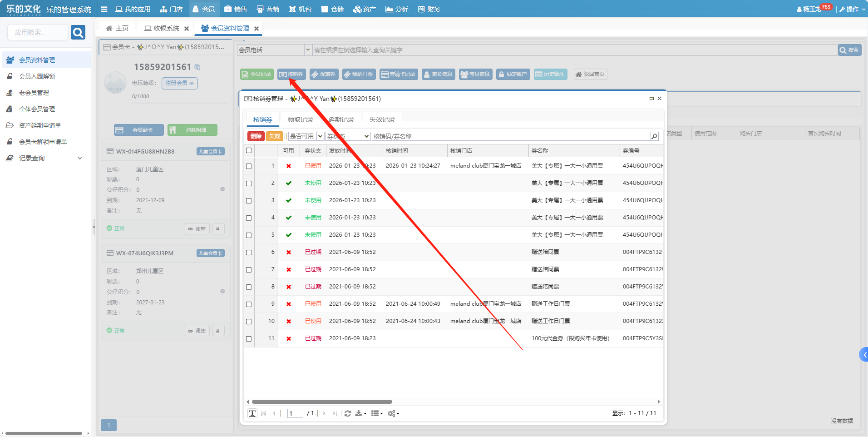The height and width of the screenshot is (437, 868).
Task: Select the checkbox for row 11
Action: pos(249,339)
